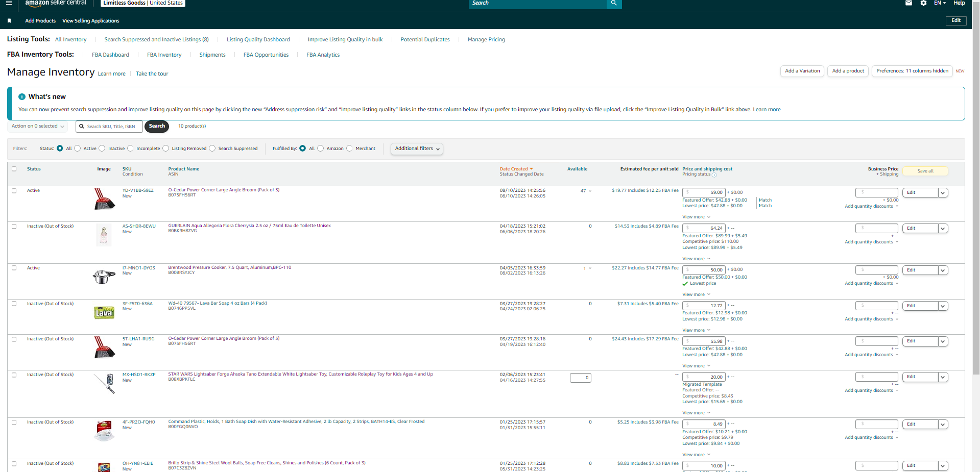Screen dimensions: 980x472
Task: Open Manage Pricing
Action: coord(486,40)
